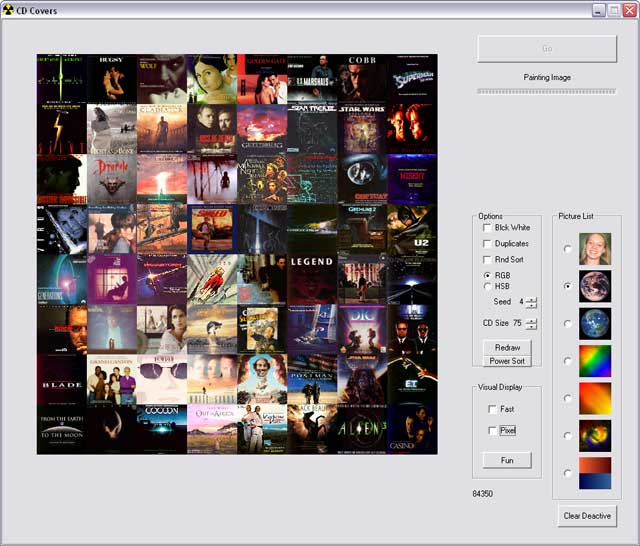
Task: Click the rainbow gradient swatch thumbnail
Action: tap(595, 361)
